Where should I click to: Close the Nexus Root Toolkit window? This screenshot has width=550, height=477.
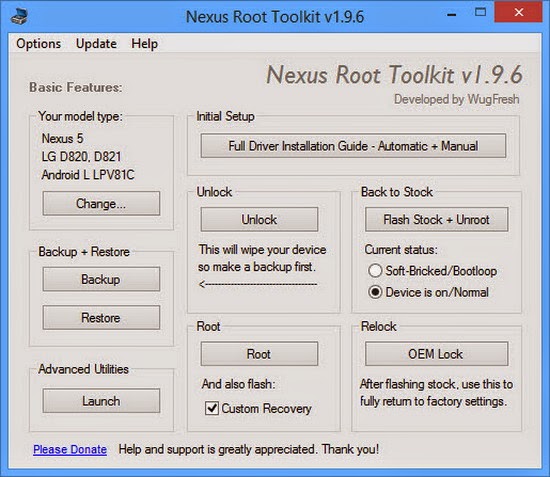(x=518, y=13)
